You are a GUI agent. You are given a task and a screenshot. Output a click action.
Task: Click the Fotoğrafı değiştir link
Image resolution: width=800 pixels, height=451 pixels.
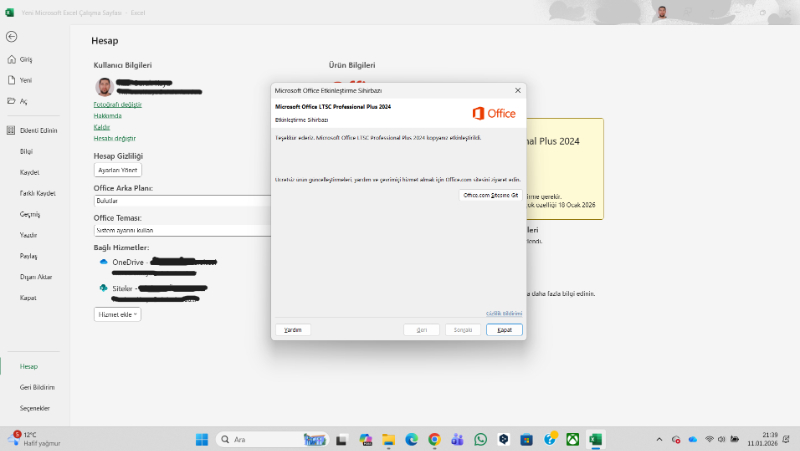point(118,104)
